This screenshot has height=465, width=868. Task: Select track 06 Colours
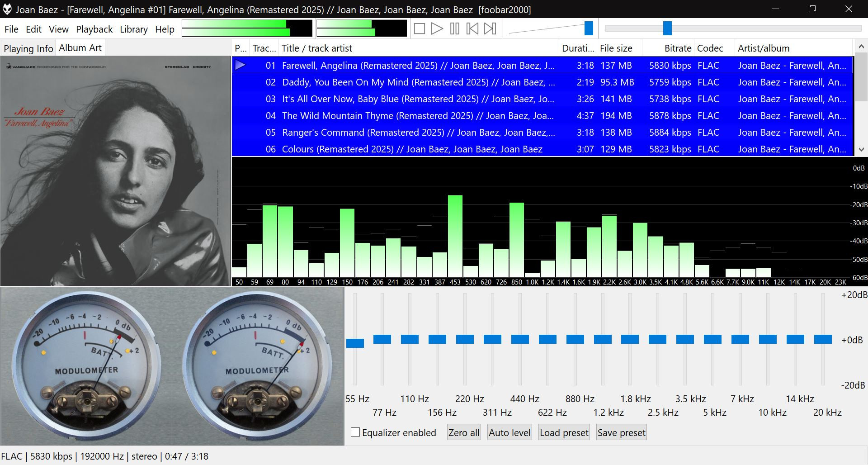542,149
